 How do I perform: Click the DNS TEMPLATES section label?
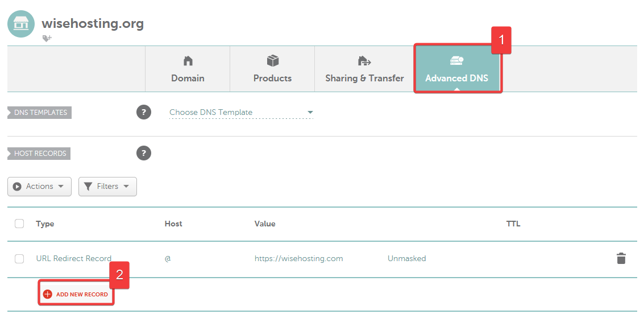pyautogui.click(x=39, y=112)
